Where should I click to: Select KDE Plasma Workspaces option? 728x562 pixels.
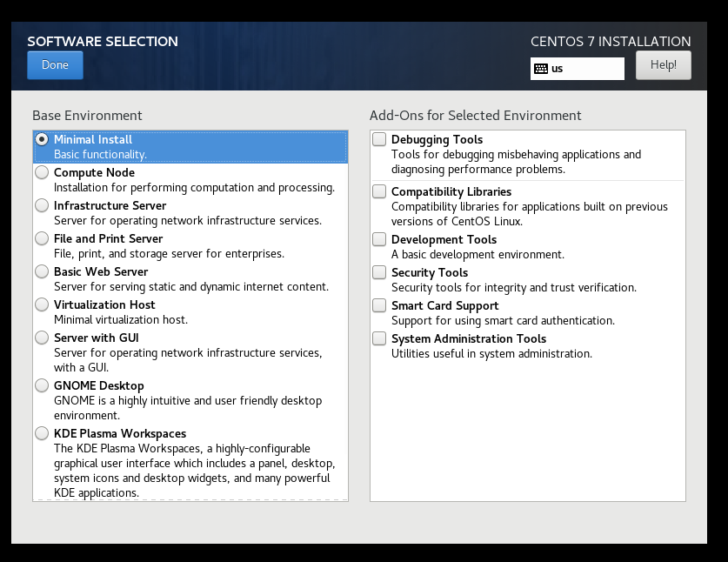(42, 433)
